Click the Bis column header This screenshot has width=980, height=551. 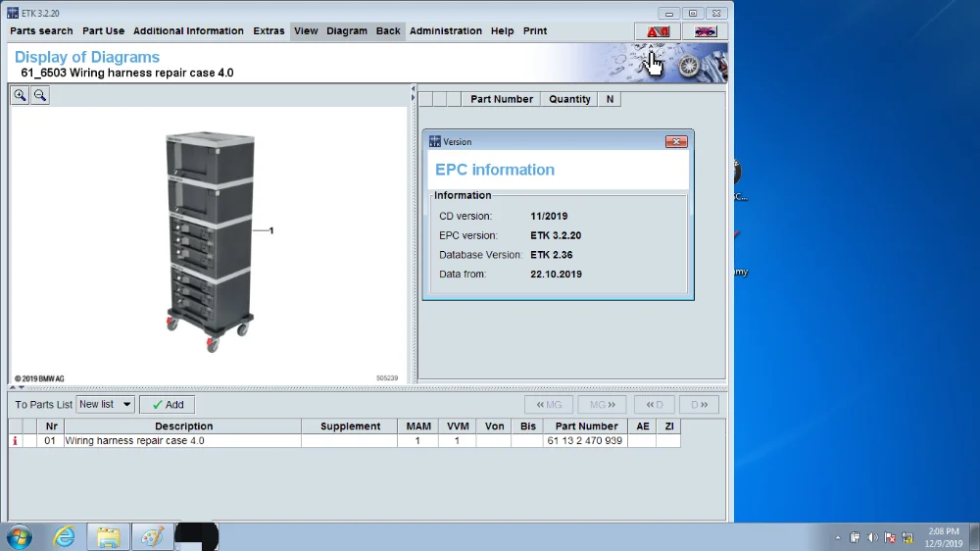527,426
